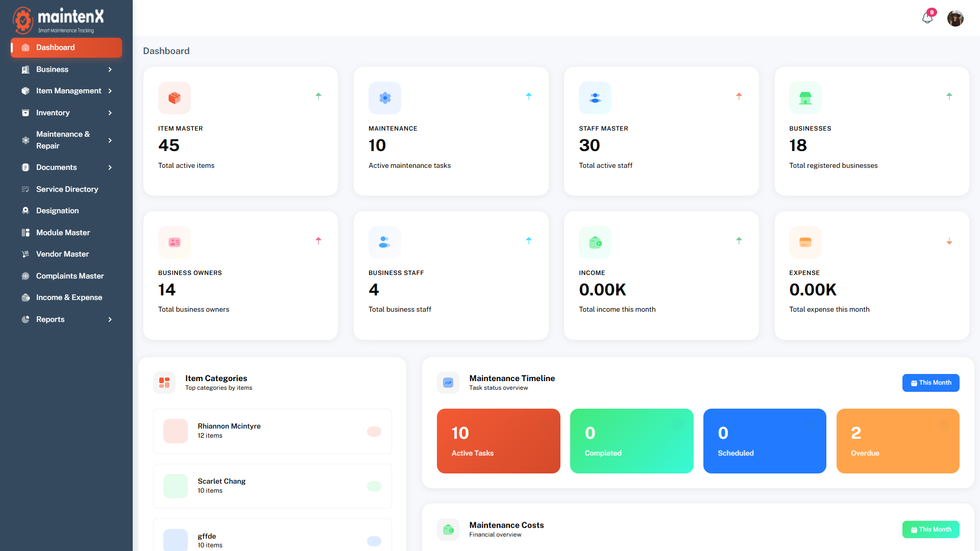The image size is (980, 551).
Task: Click the Maintenance gear icon on the stats card
Action: coord(384,98)
